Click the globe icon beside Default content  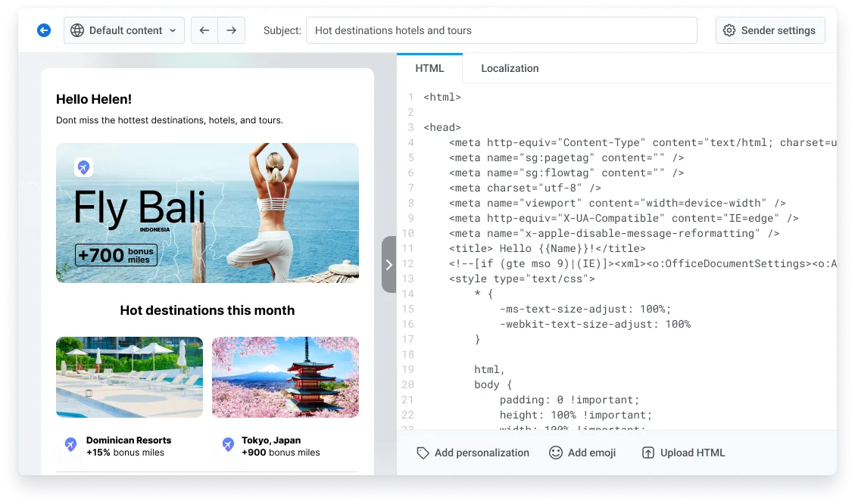coord(77,30)
